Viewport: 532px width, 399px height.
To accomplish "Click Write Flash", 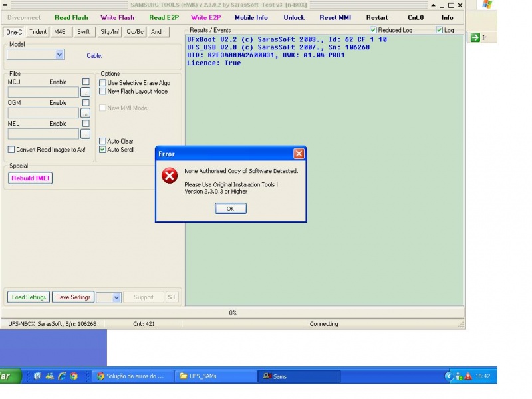I will [118, 18].
